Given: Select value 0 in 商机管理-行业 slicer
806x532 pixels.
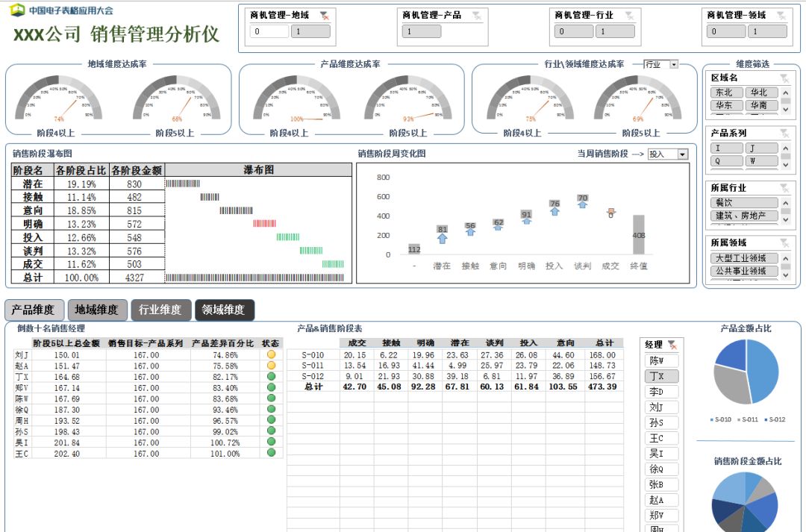Looking at the screenshot, I should point(574,31).
